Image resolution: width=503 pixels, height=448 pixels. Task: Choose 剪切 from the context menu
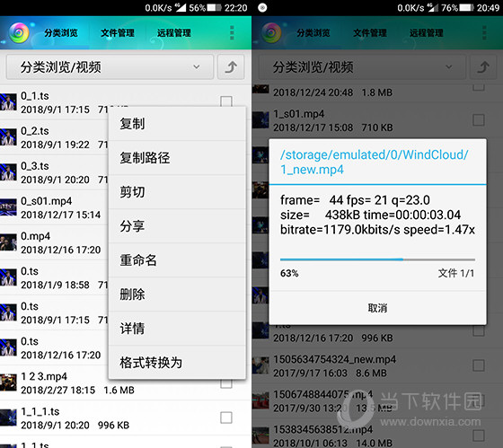178,192
